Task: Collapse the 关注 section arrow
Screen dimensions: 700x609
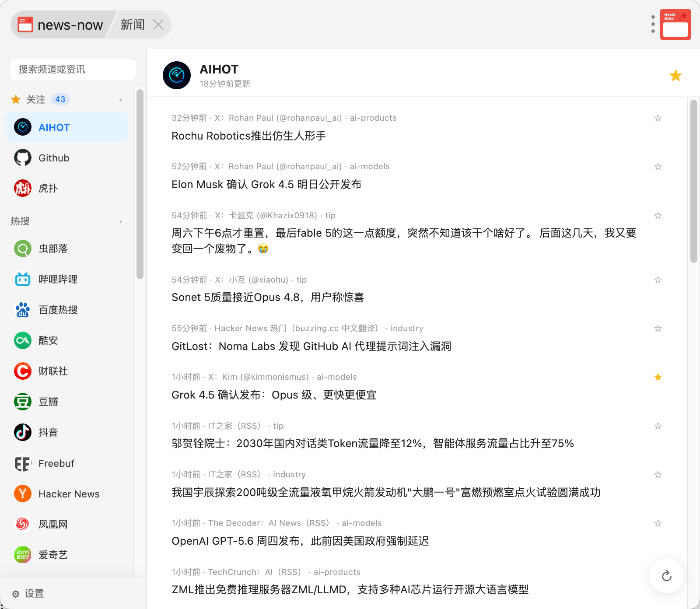Action: pos(121,100)
